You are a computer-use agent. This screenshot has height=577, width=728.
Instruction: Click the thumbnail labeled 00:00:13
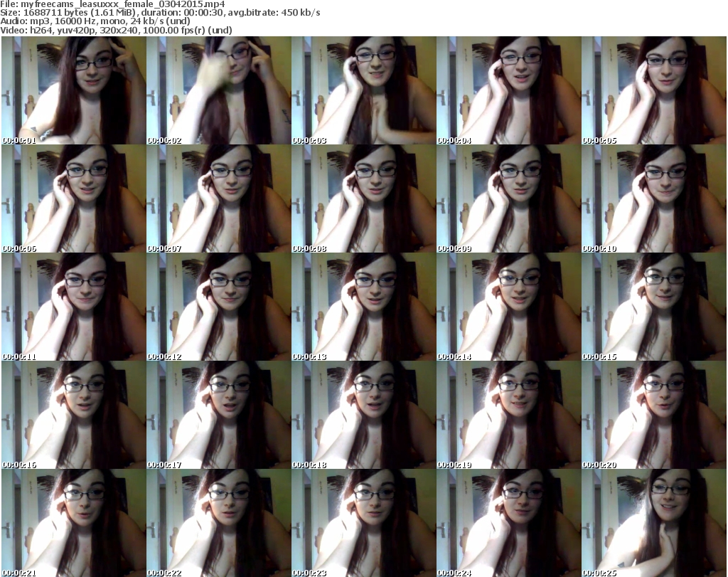coord(363,307)
